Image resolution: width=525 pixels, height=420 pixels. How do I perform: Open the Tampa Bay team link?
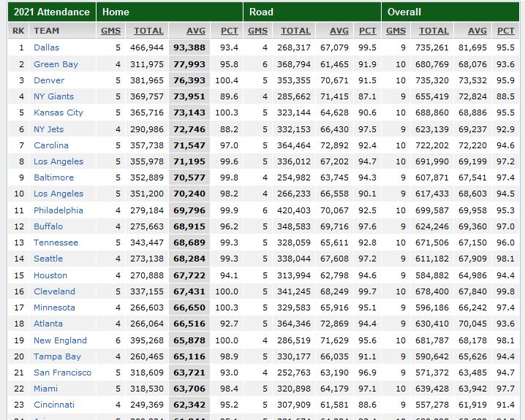(x=57, y=356)
